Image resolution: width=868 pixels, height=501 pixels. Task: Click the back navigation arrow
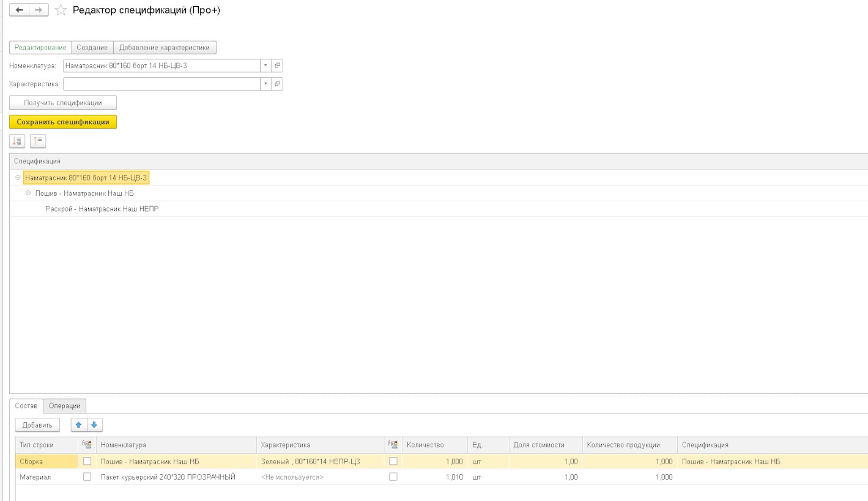(20, 10)
